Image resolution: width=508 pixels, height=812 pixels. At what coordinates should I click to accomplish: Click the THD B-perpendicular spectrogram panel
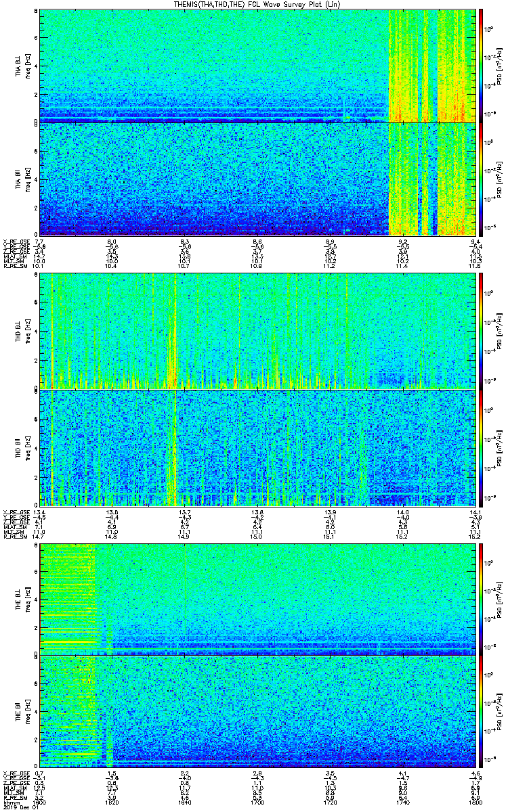coord(257,331)
